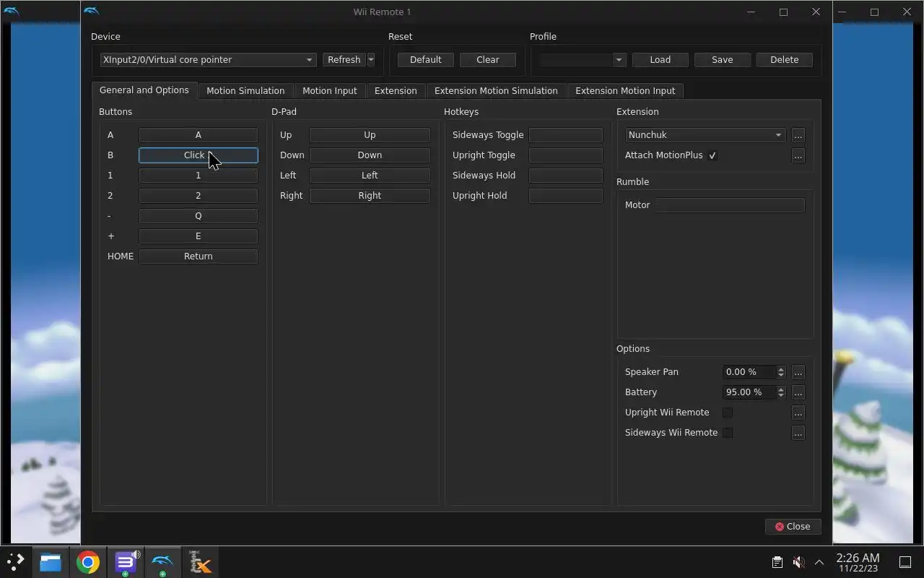The width and height of the screenshot is (924, 578).
Task: Remap HOME button bound to Return
Action: click(198, 256)
